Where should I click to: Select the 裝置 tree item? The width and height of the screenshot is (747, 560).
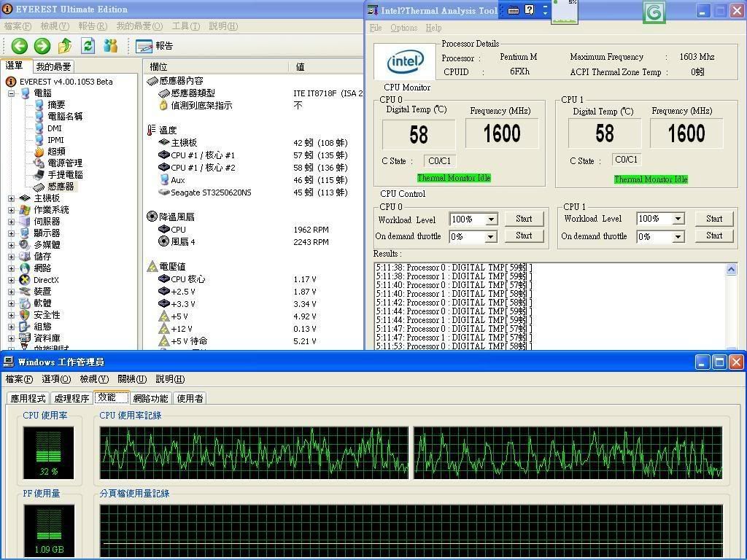[x=42, y=292]
